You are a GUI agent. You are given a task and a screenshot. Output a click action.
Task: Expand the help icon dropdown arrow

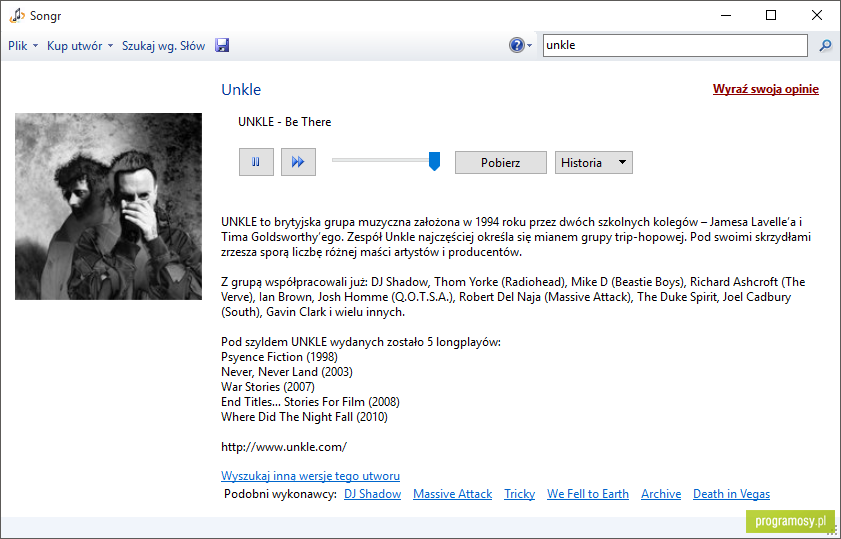point(529,46)
